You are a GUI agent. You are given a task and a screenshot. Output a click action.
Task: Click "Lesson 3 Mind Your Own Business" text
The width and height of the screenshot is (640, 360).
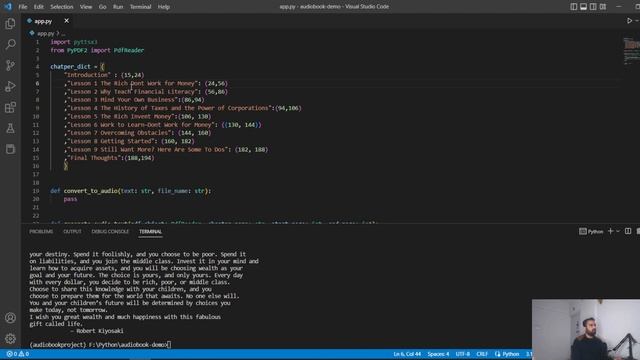[122, 100]
